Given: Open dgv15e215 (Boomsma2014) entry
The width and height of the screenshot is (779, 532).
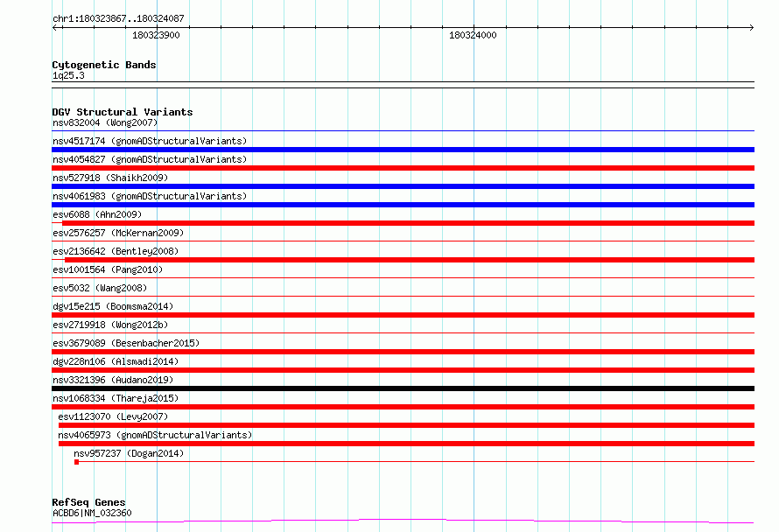Looking at the screenshot, I should point(113,306).
